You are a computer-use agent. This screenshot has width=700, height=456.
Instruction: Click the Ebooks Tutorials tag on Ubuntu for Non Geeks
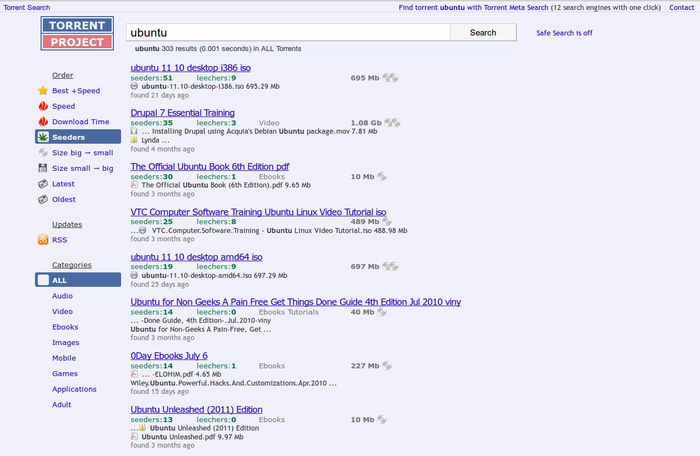(x=289, y=312)
